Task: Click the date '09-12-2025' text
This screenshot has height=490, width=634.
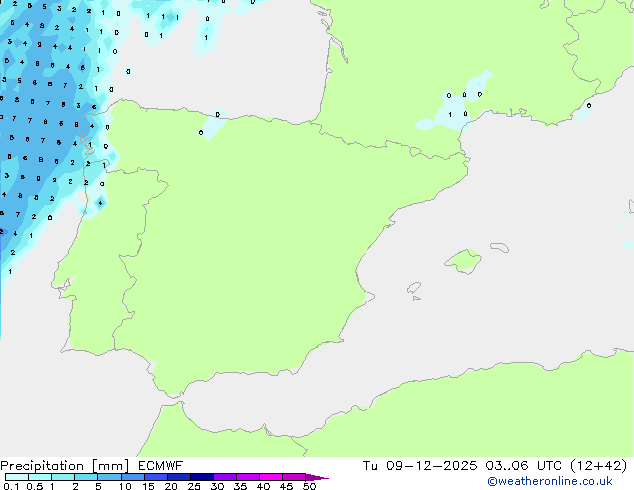Action: point(431,466)
